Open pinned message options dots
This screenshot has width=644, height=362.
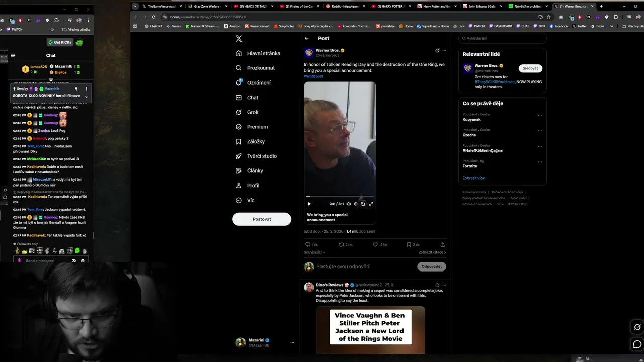tap(86, 89)
